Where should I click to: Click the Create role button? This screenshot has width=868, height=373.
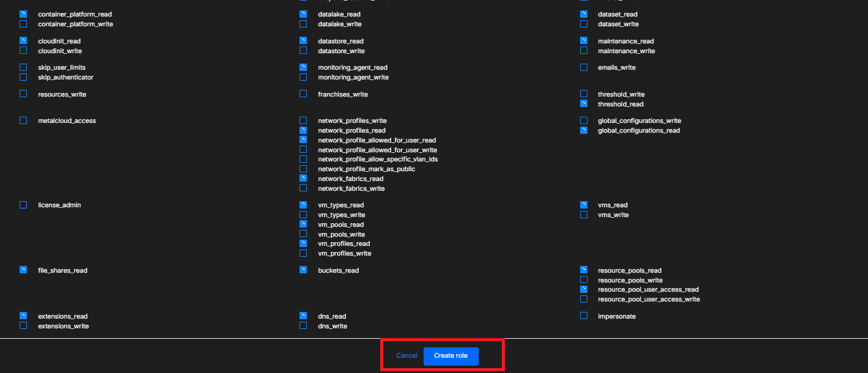pos(451,356)
